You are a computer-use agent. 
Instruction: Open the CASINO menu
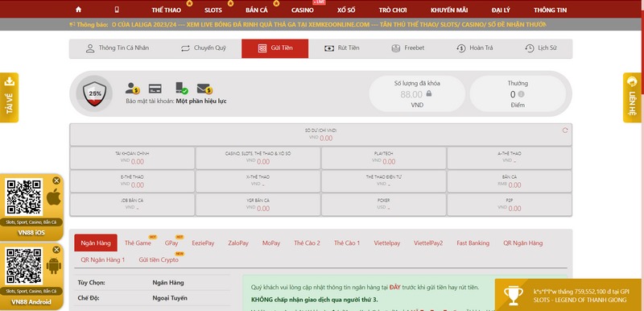tap(303, 10)
